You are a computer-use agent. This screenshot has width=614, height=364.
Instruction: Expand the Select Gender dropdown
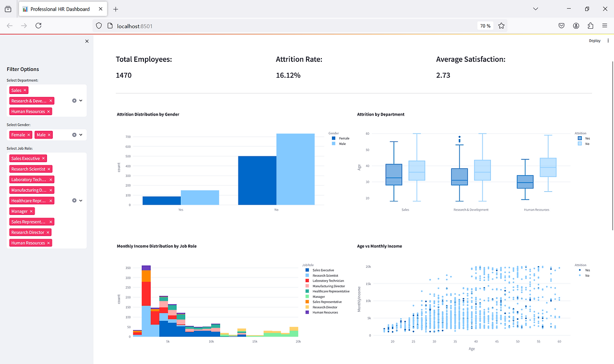point(81,135)
